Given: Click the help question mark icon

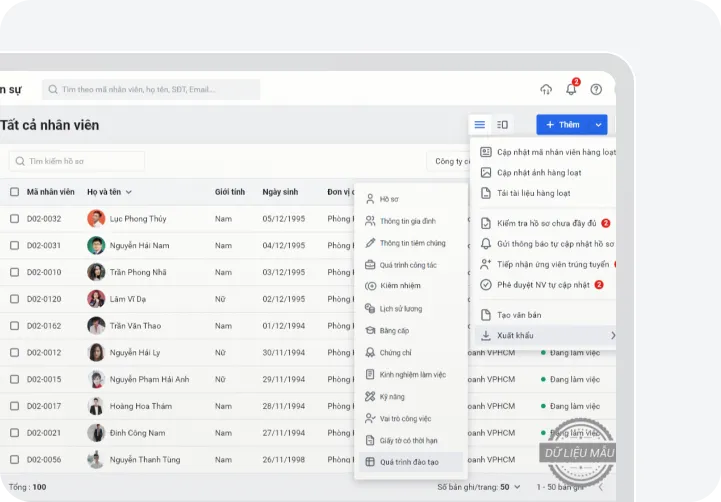Looking at the screenshot, I should (596, 89).
